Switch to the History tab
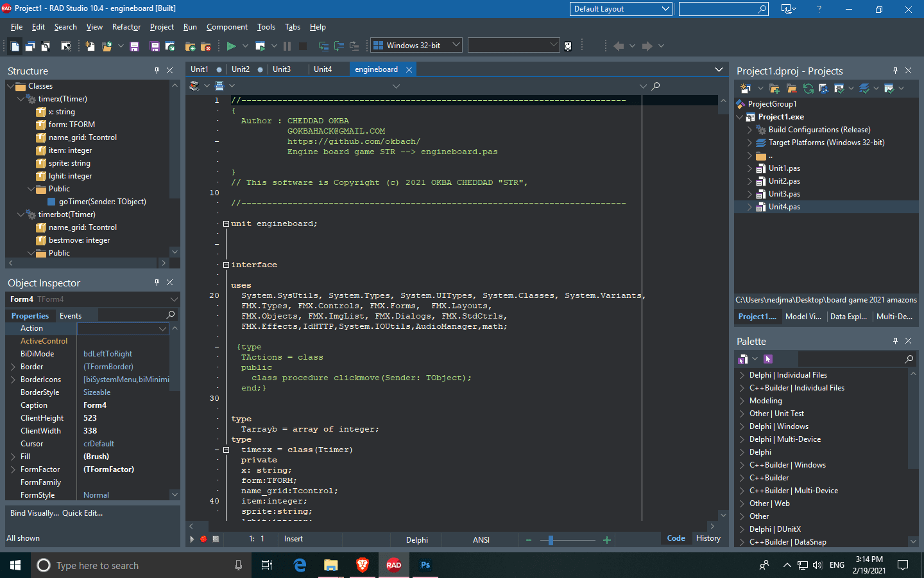The image size is (924, 578). tap(708, 538)
